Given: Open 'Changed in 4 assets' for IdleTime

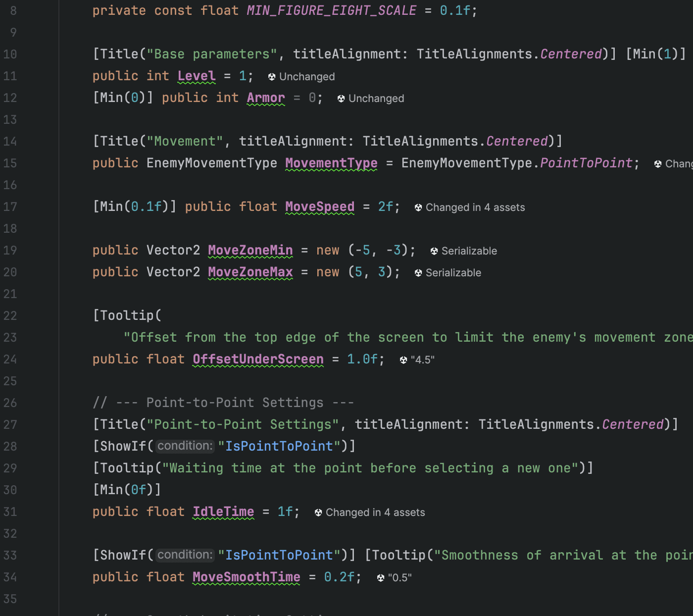Looking at the screenshot, I should coord(375,513).
